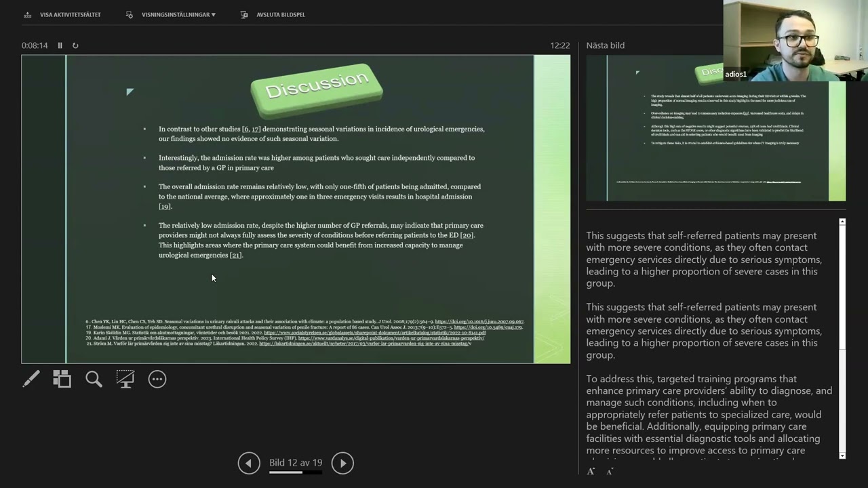This screenshot has height=488, width=868.
Task: Open the Moslemi MK doi.org cuaj link
Action: point(488,327)
